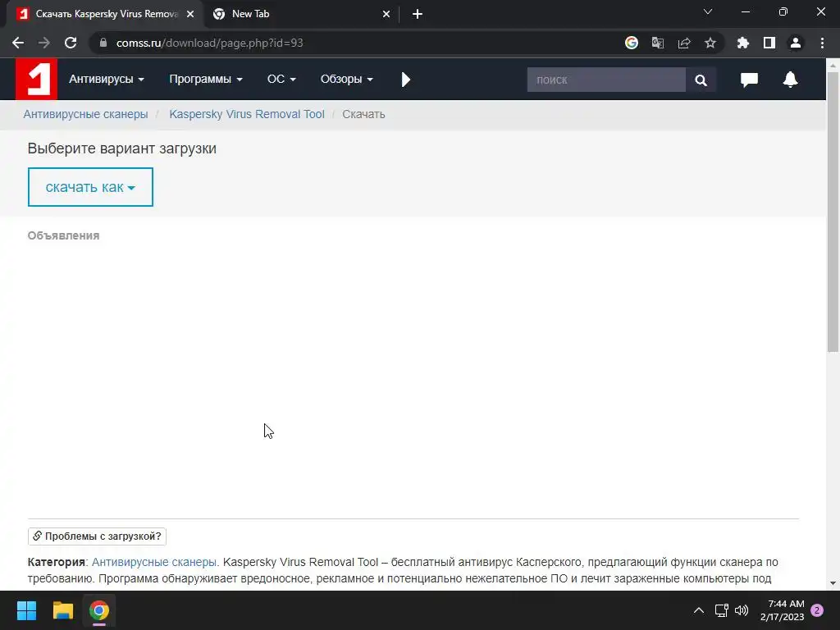Click the page vertical scrollbar thumb

(833, 212)
